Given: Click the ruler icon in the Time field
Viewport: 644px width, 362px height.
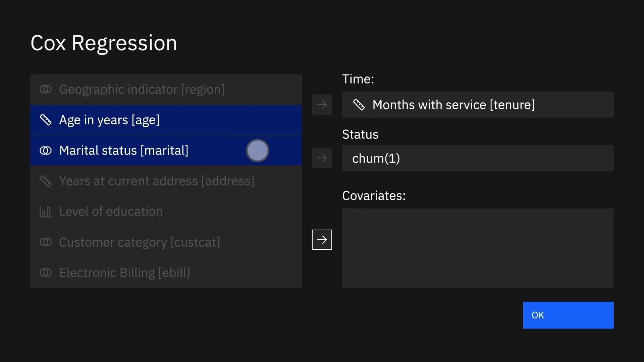Looking at the screenshot, I should click(359, 105).
